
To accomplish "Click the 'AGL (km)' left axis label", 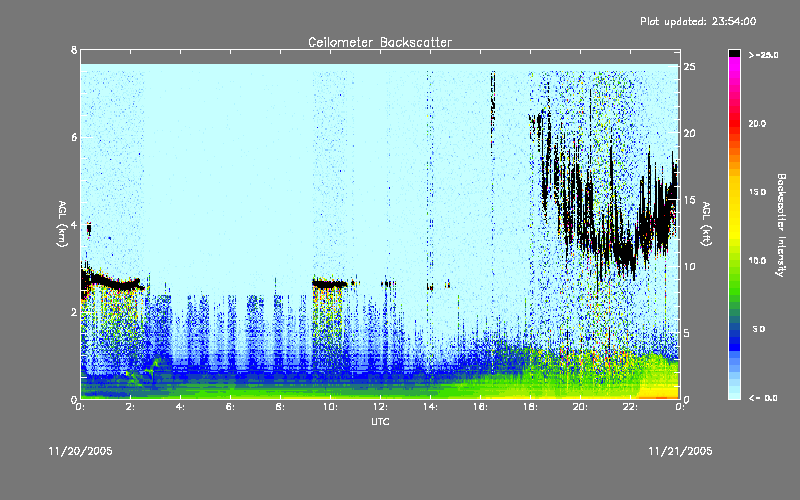I will click(x=62, y=223).
